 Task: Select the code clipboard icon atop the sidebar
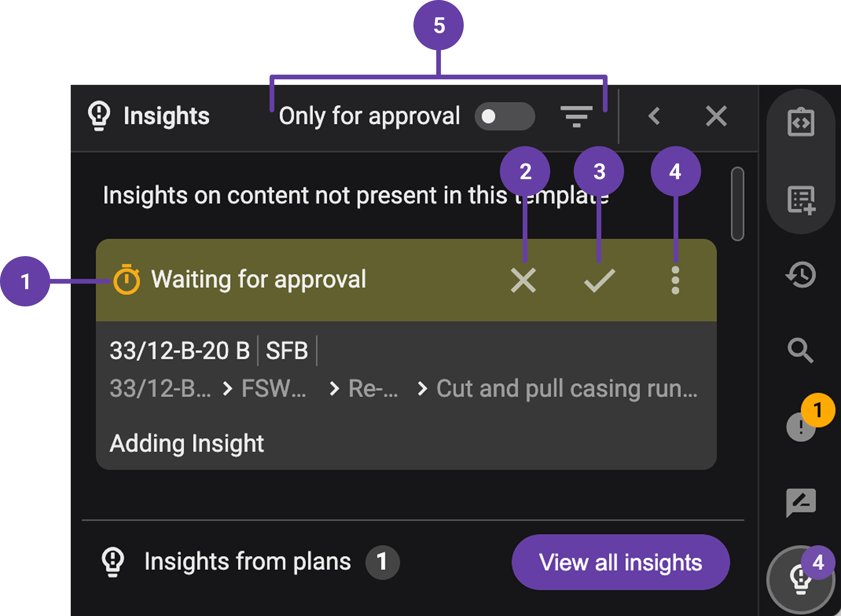point(801,123)
